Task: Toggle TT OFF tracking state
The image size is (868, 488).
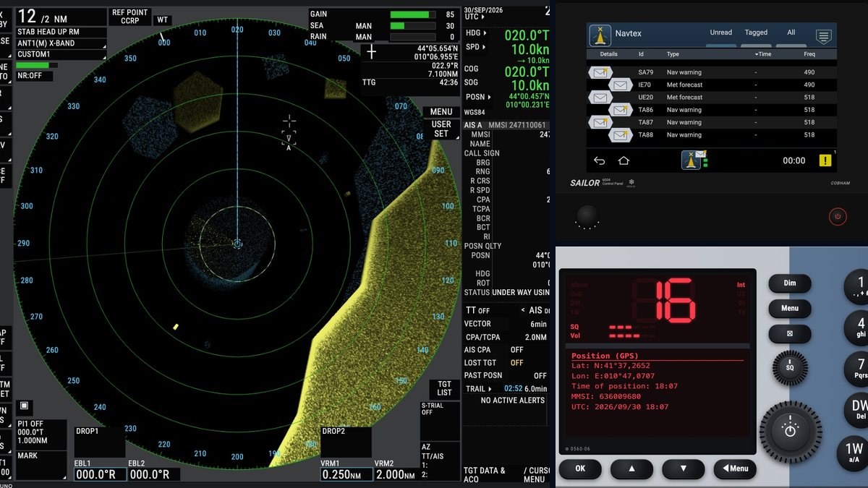Action: 477,310
